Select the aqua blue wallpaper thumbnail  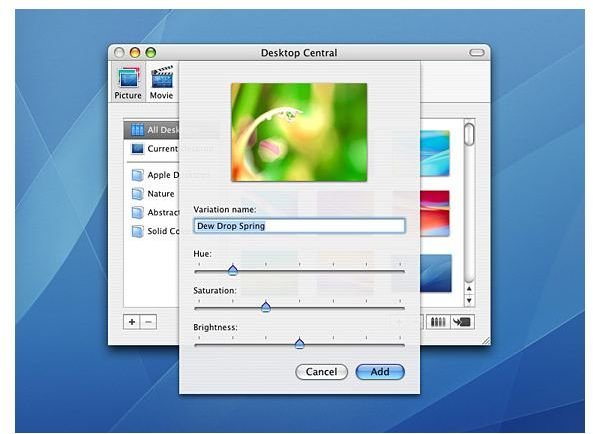[435, 153]
